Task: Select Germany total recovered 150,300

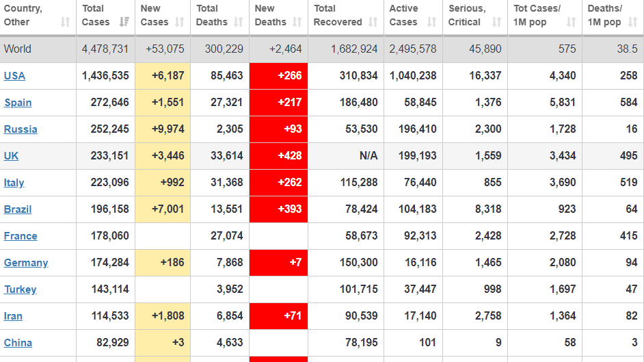Action: 358,263
